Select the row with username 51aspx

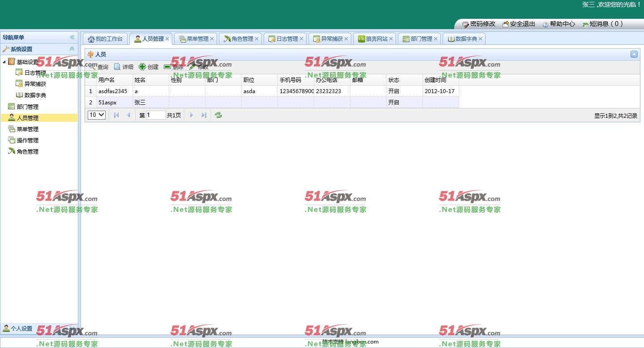coord(272,102)
